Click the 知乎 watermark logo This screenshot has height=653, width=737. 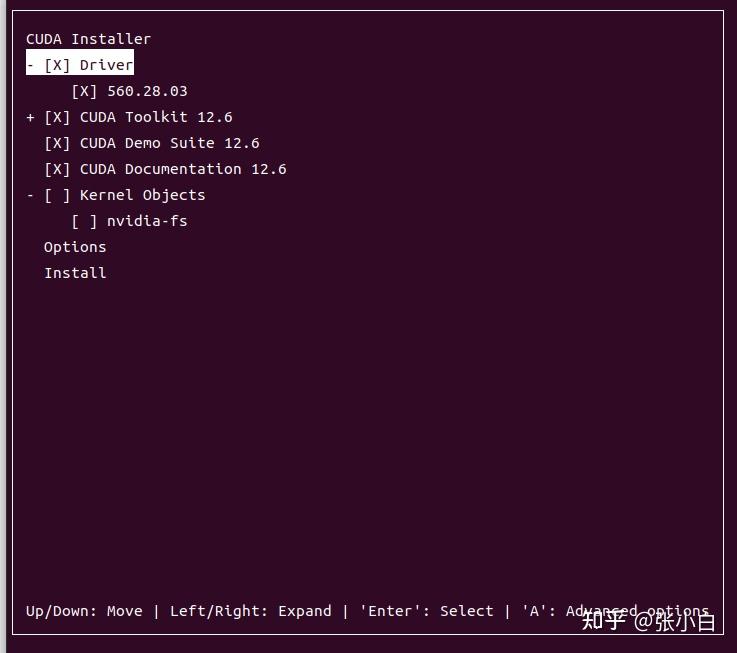603,621
